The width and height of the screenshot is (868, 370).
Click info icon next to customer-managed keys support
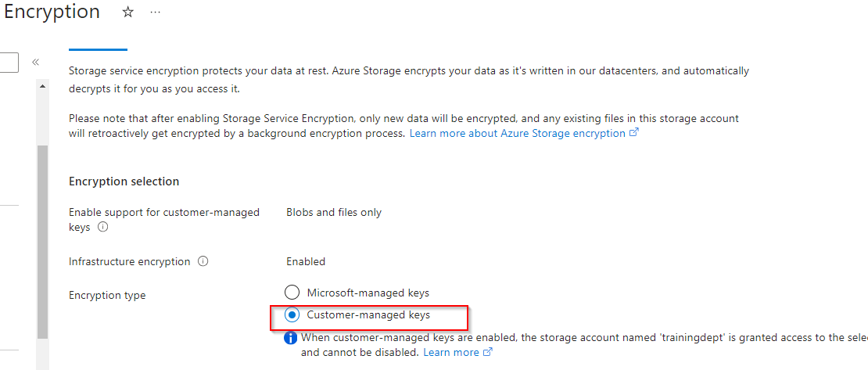point(102,228)
